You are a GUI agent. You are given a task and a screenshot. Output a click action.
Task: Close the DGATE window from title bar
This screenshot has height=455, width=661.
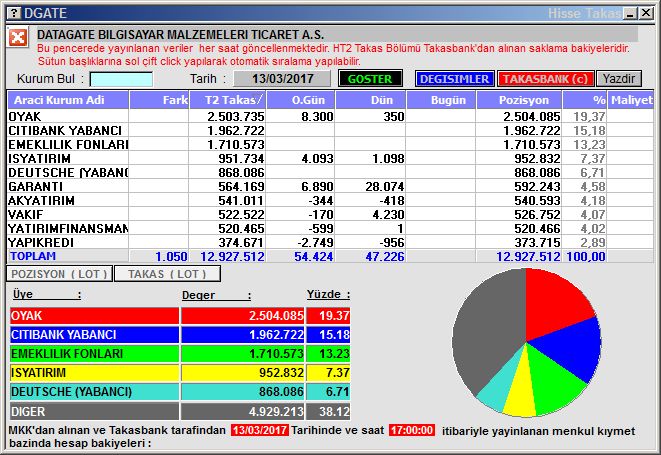tap(646, 13)
